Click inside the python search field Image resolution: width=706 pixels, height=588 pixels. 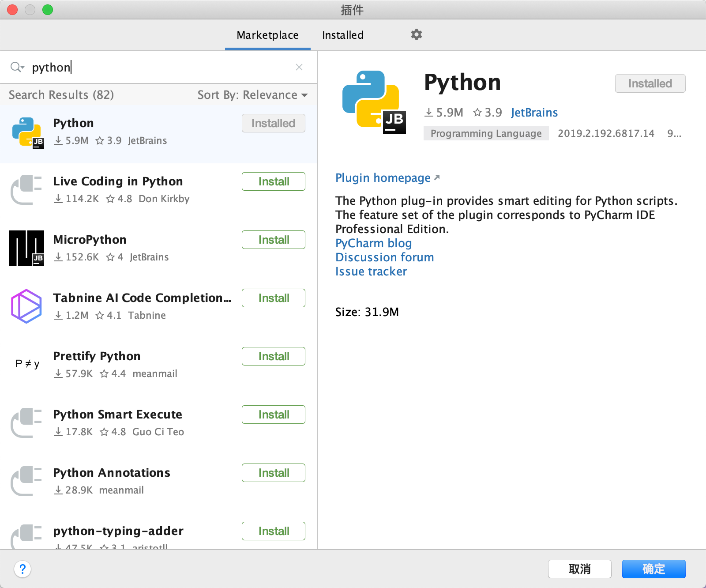(x=159, y=67)
